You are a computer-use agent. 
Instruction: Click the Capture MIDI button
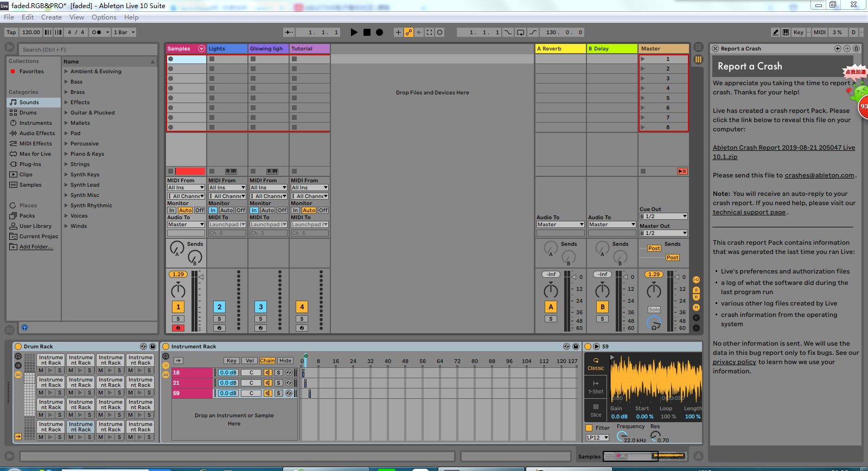click(x=430, y=33)
